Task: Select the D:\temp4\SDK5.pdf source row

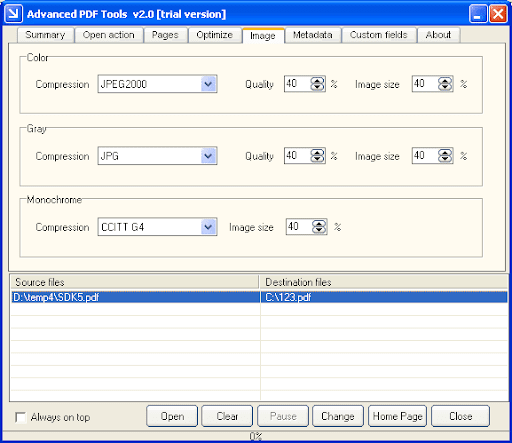Action: [x=135, y=297]
